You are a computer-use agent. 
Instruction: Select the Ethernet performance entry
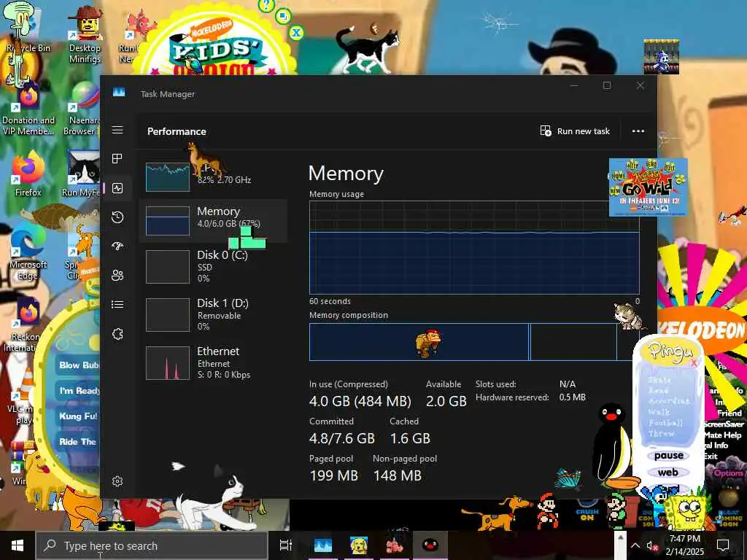pyautogui.click(x=213, y=363)
